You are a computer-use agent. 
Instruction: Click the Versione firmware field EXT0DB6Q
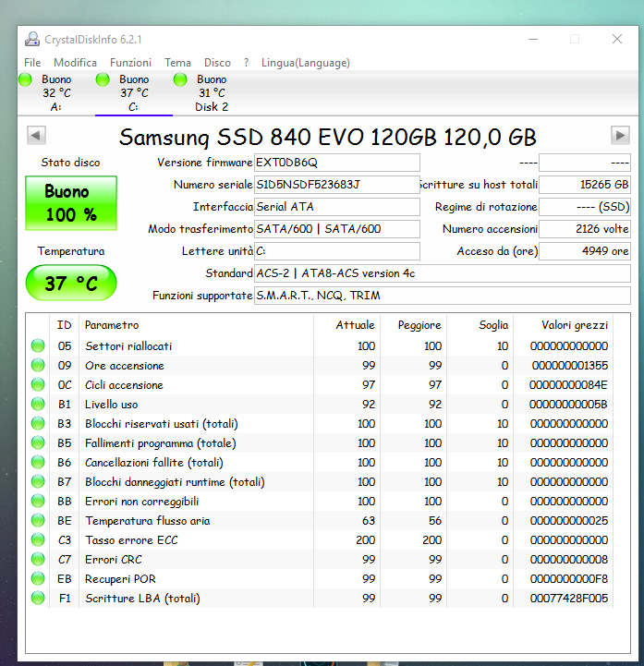tap(337, 163)
